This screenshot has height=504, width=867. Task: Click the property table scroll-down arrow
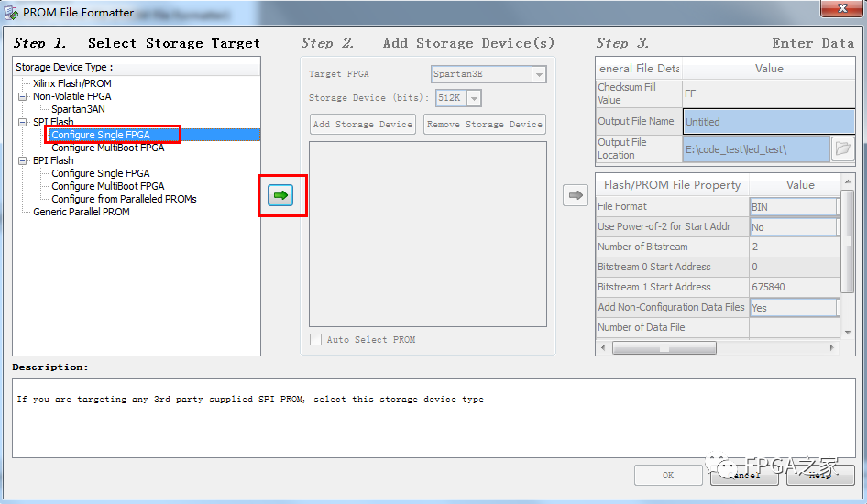coord(848,332)
